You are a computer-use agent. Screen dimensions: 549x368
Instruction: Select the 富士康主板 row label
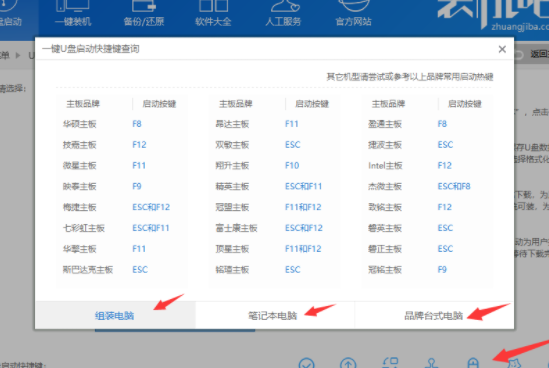[236, 228]
